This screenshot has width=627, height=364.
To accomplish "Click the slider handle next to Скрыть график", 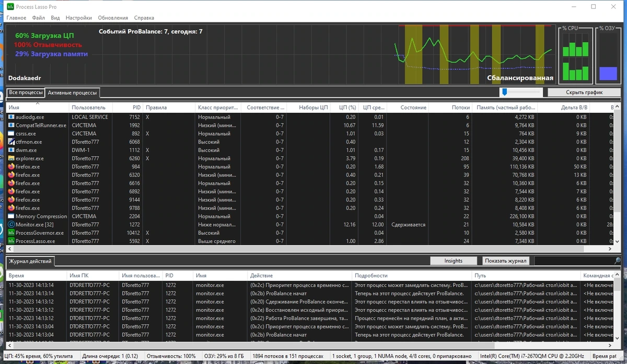I will tap(505, 92).
